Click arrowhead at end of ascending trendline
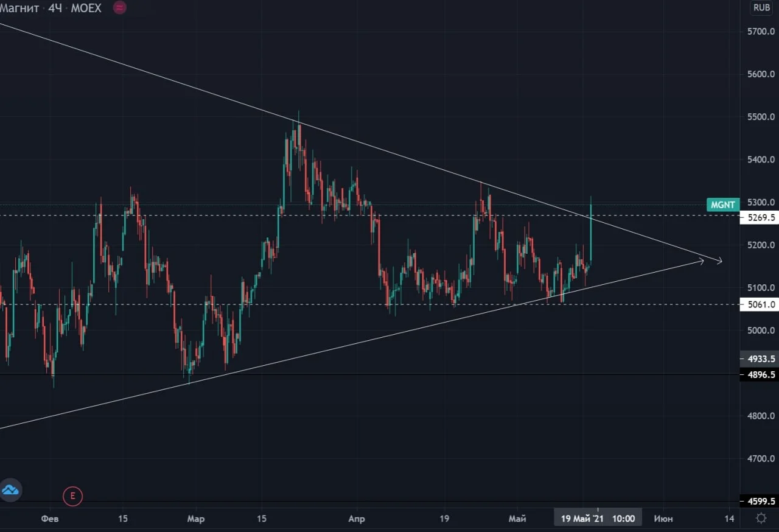This screenshot has height=532, width=779. [700, 261]
